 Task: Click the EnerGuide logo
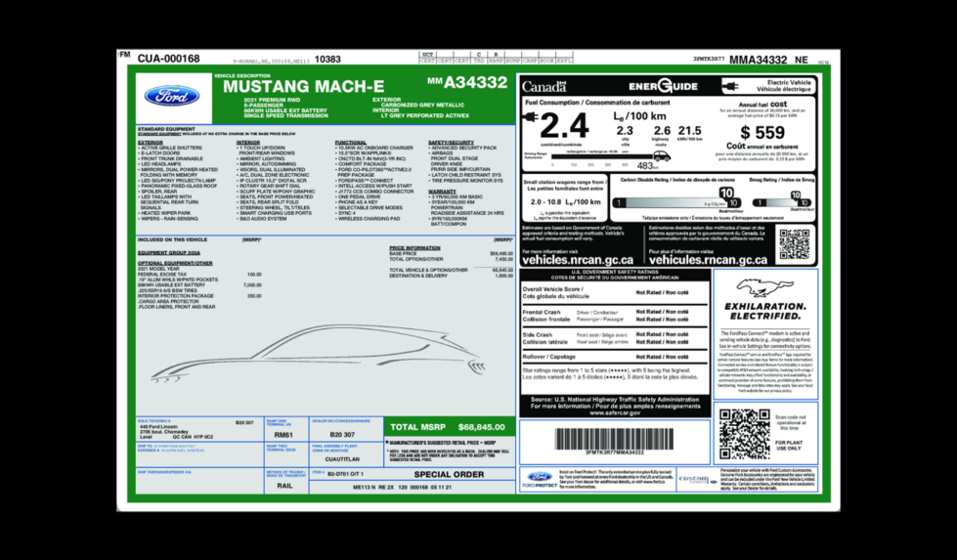point(663,86)
